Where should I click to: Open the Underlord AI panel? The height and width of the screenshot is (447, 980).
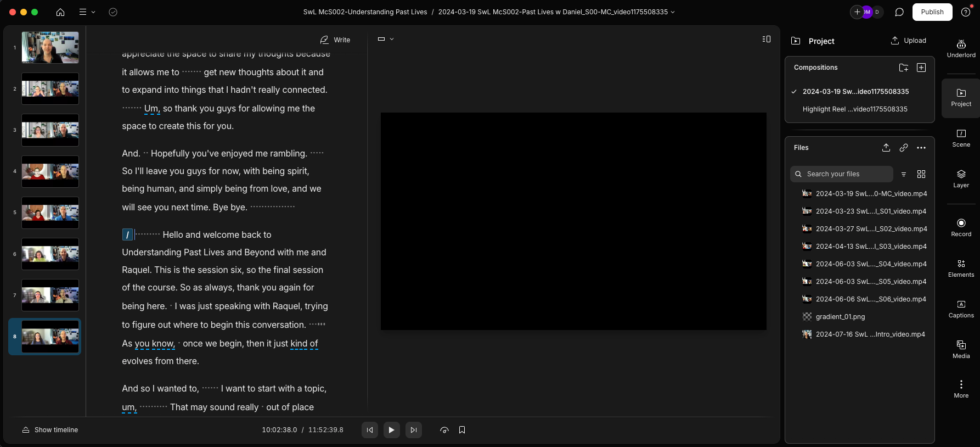coord(961,48)
